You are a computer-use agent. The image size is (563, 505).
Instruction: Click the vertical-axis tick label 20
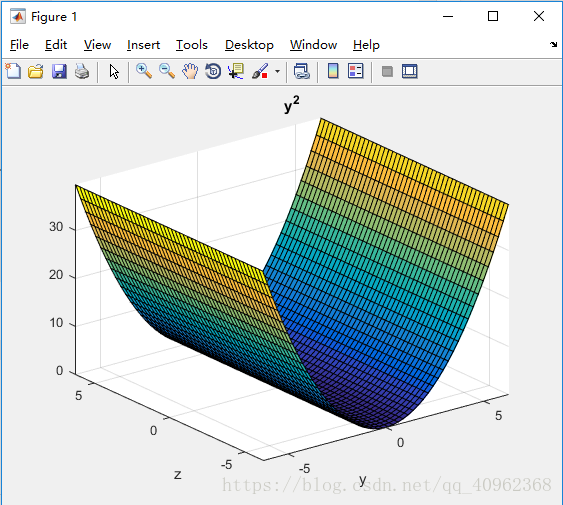56,275
